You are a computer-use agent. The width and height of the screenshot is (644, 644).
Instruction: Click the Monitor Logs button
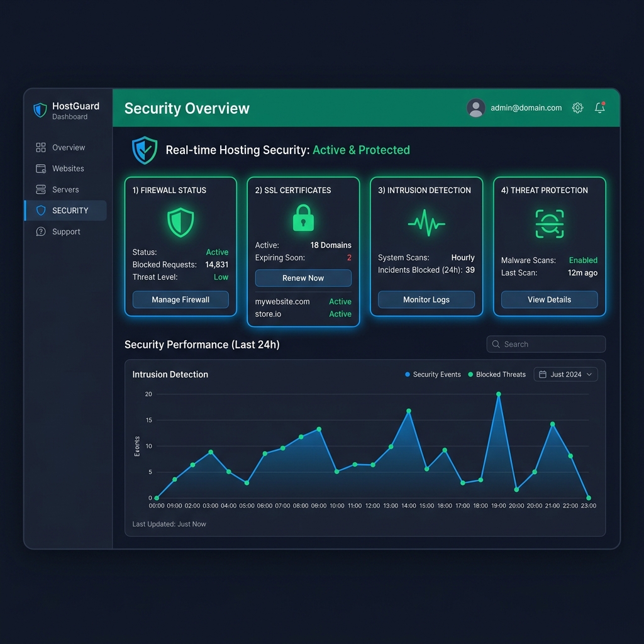426,299
